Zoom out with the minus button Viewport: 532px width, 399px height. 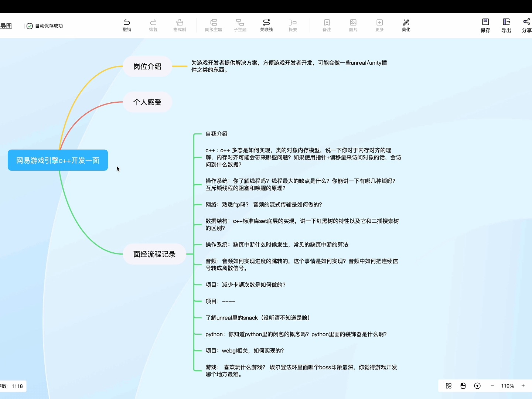pos(492,386)
